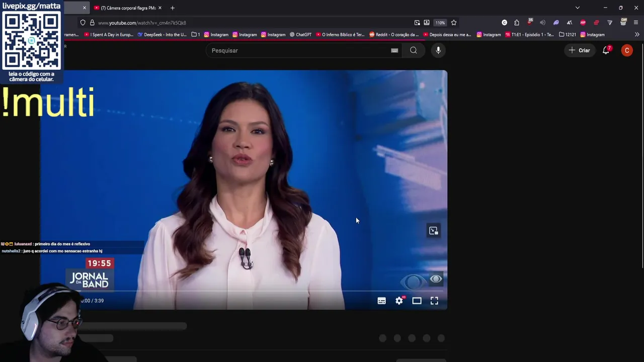The image size is (644, 362).
Task: Close the first browser tab
Action: tap(84, 8)
